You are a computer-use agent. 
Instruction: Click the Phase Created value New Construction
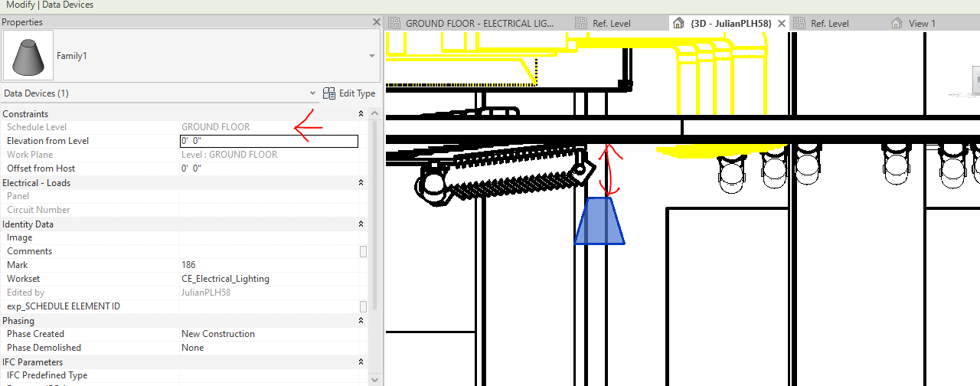[218, 334]
